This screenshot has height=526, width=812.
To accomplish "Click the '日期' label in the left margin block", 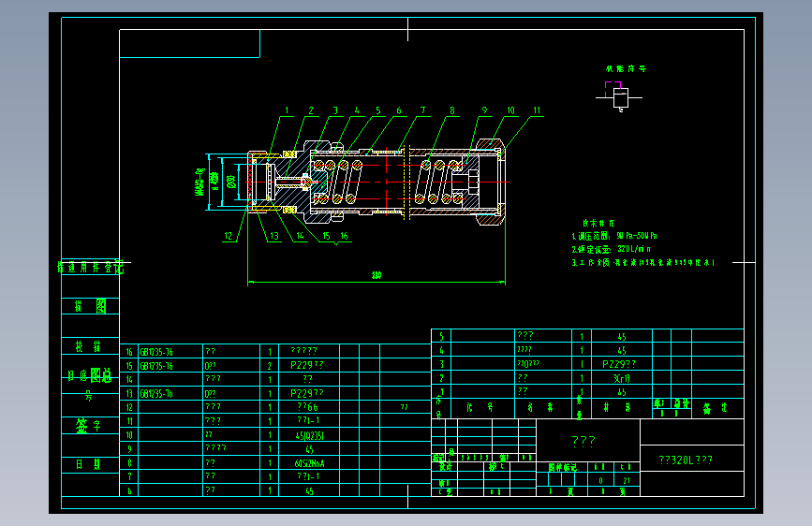I will 89,464.
